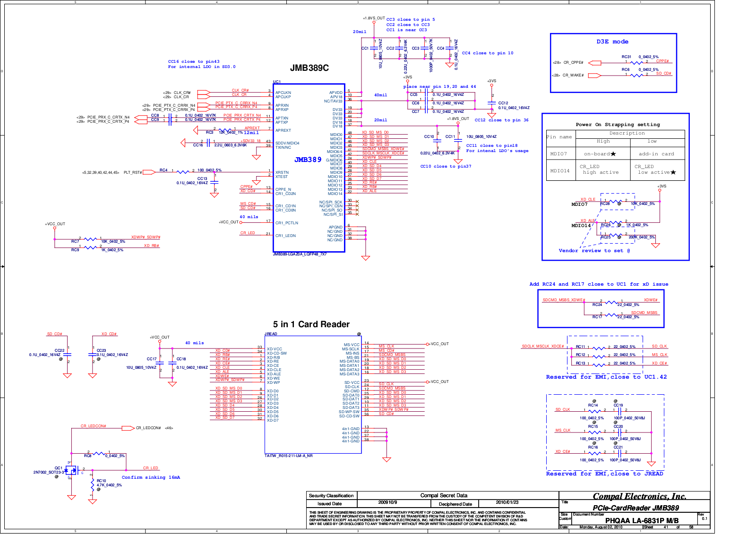Click resistor RC9 1K symbol
Image resolution: width=756 pixels, height=534 pixels.
click(90, 247)
